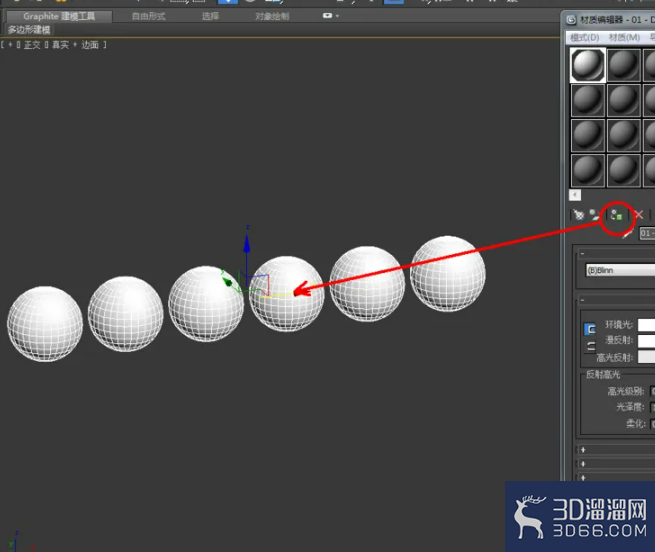
Task: Open the ribbon options dropdown icon
Action: [330, 16]
